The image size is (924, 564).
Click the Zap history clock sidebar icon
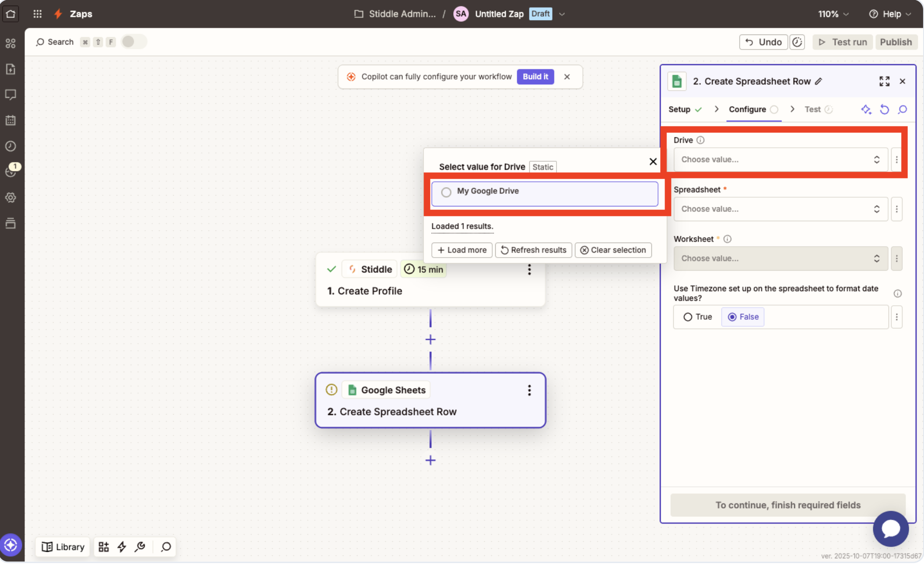(x=11, y=146)
